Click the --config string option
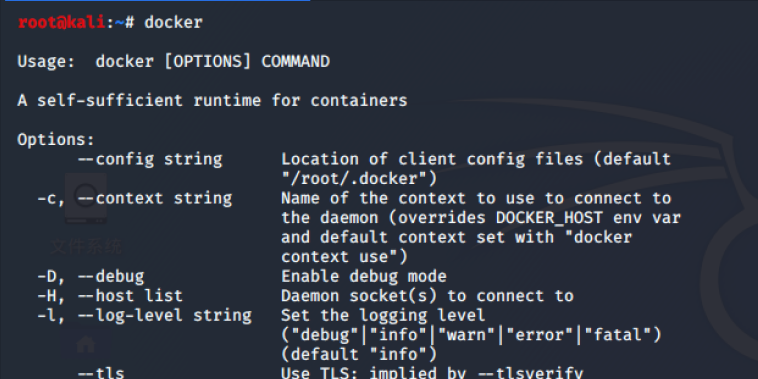 pyautogui.click(x=150, y=159)
